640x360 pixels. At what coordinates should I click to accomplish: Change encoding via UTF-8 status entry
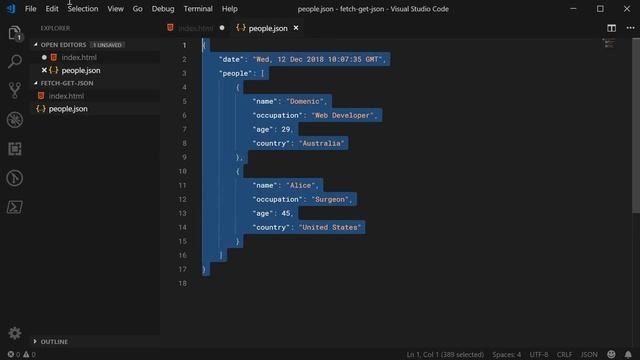[539, 354]
